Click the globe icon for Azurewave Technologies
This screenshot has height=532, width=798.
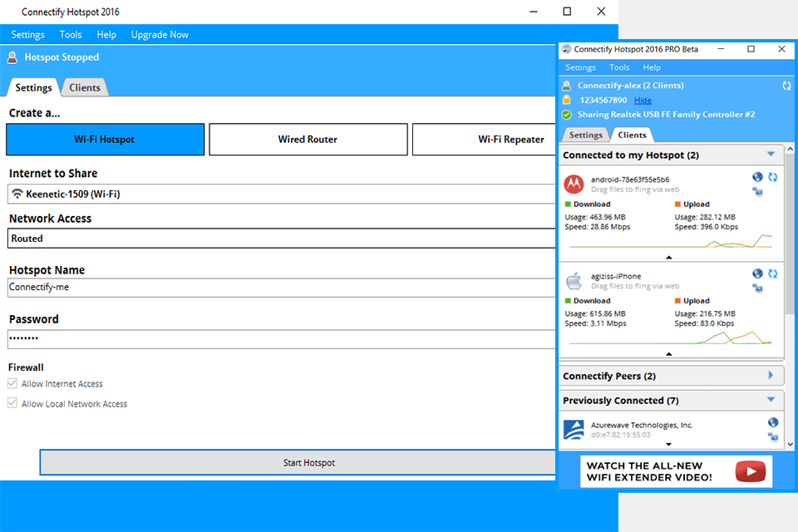tap(773, 422)
